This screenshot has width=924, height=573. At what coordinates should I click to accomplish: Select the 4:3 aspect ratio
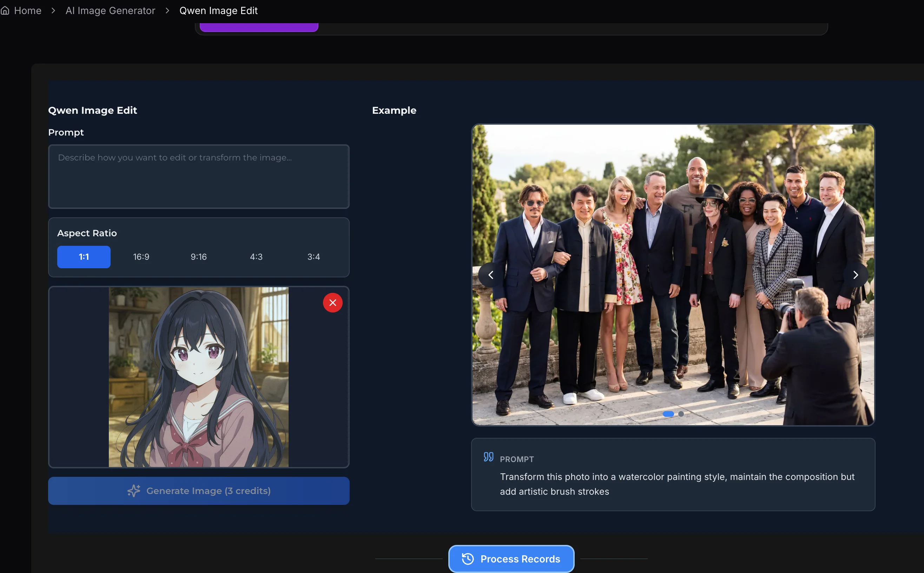point(256,257)
